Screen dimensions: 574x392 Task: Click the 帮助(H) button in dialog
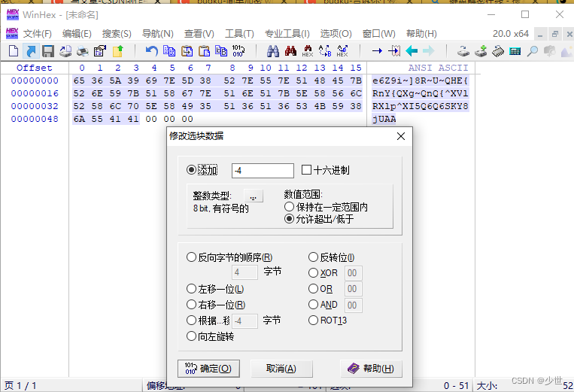[x=371, y=369]
